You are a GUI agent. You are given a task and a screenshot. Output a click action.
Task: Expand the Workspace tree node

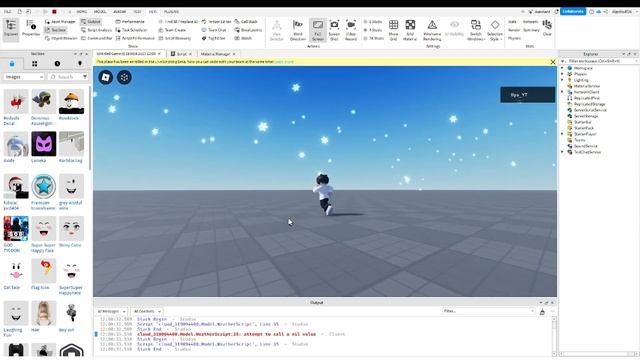pos(563,68)
